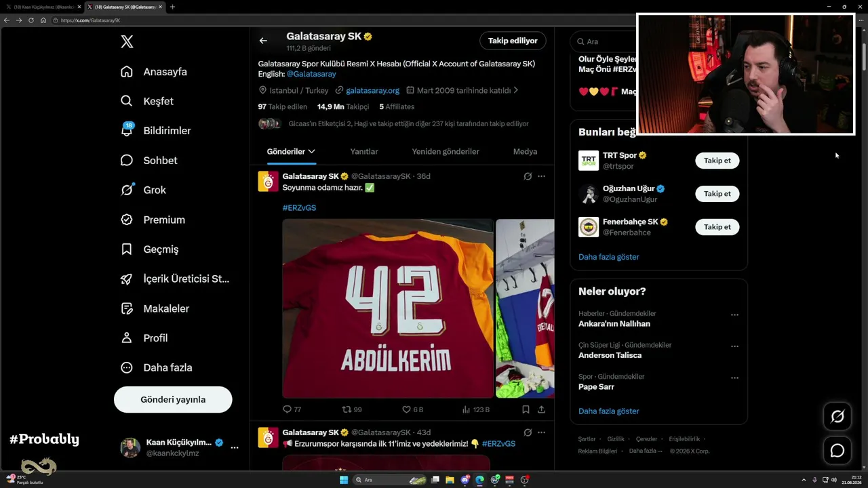
Task: Expand the join date details chevron
Action: point(516,90)
